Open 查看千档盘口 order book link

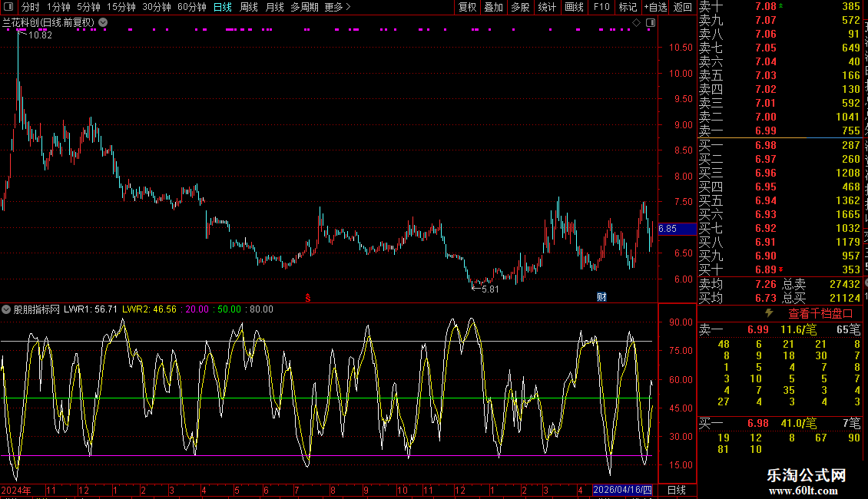point(820,314)
